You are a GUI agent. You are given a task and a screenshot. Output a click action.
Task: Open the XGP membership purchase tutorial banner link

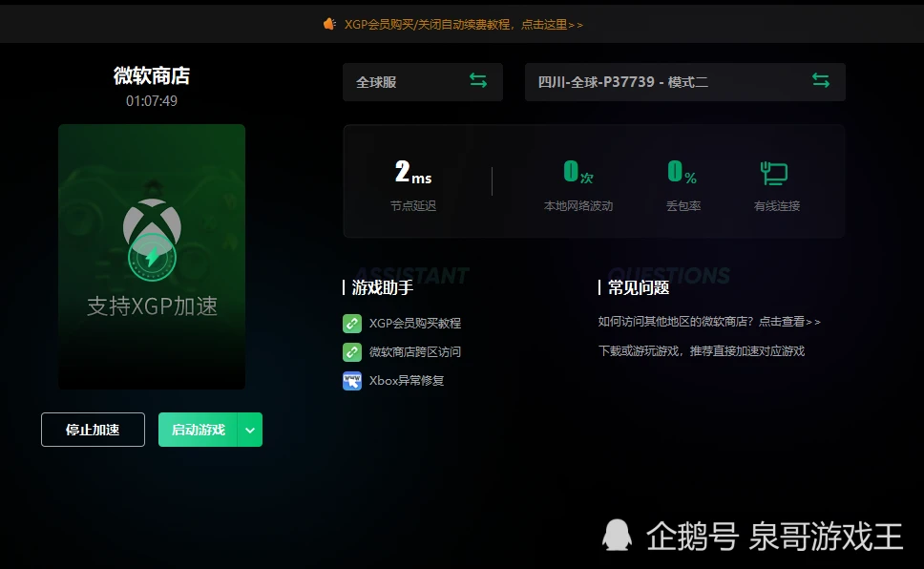pyautogui.click(x=463, y=24)
